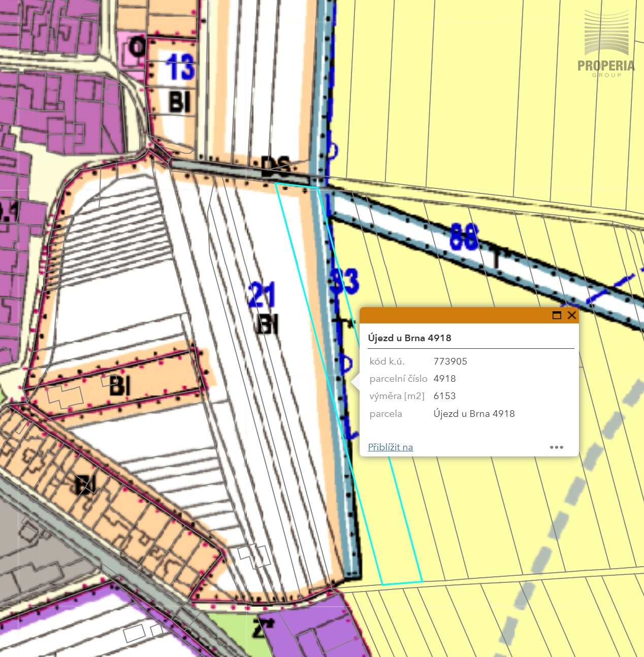Click the pink zone marked 'O'
Screen dimensions: 644x657
(135, 49)
